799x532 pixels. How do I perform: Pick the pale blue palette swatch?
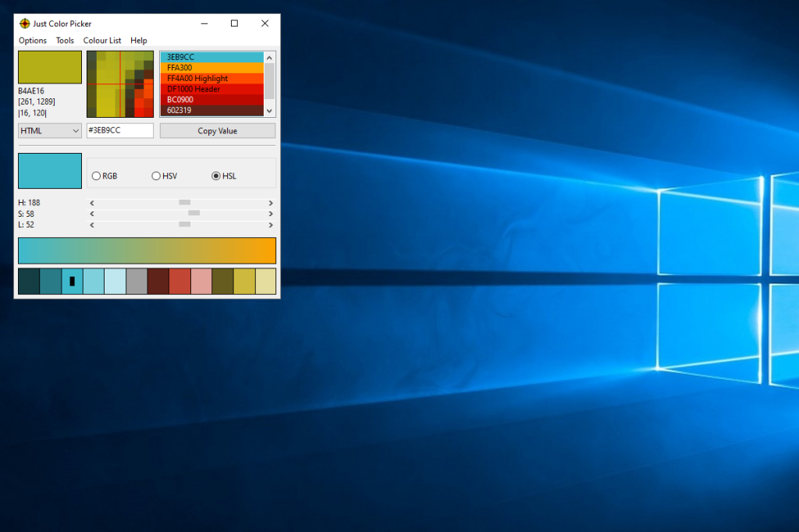115,282
